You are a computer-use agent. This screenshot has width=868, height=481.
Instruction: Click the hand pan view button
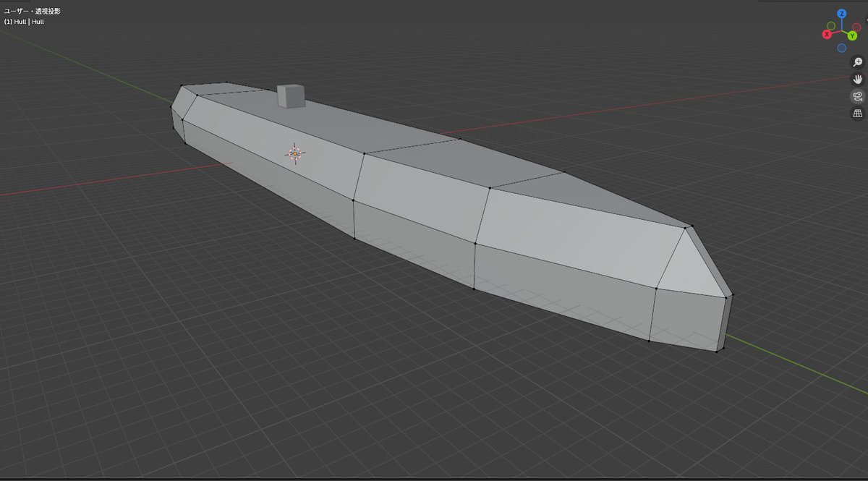click(x=858, y=80)
